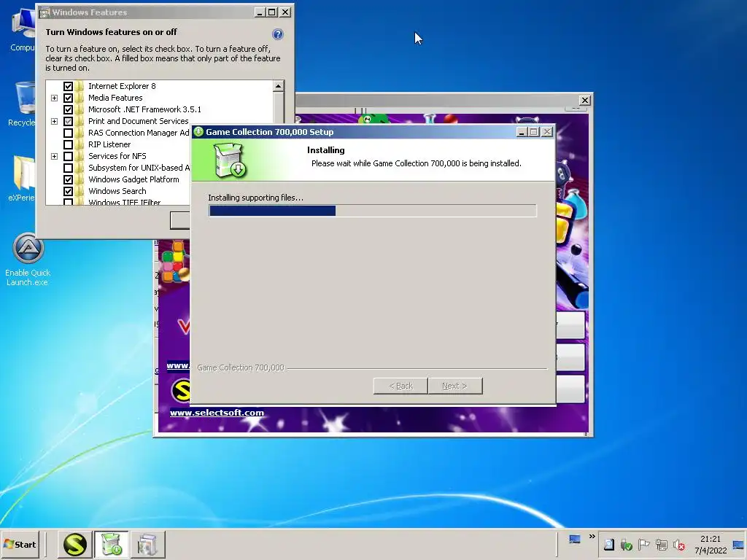Toggle Print and Document Services checkbox
The height and width of the screenshot is (560, 747).
68,122
